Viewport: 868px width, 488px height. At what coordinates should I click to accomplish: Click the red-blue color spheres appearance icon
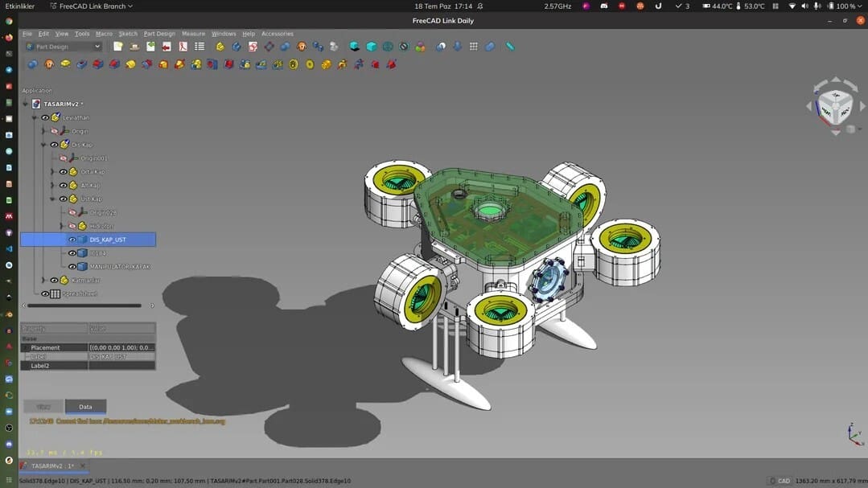click(420, 47)
